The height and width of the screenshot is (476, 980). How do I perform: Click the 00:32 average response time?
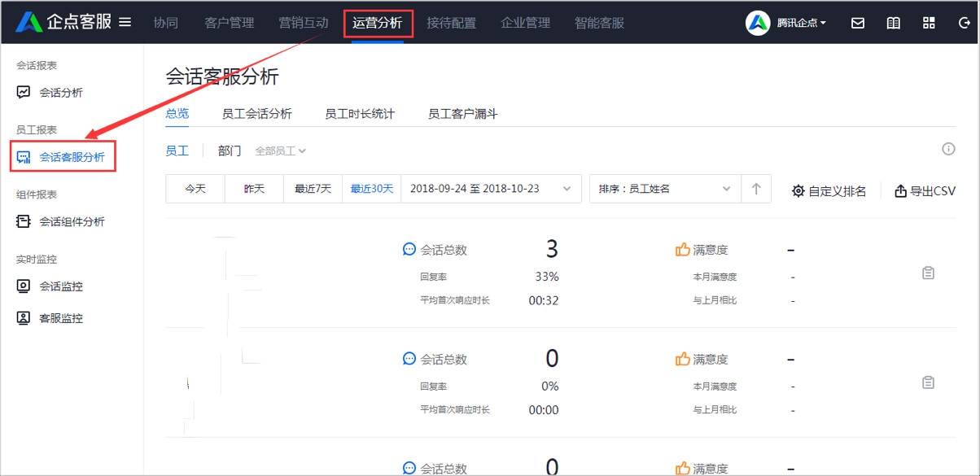pyautogui.click(x=544, y=300)
